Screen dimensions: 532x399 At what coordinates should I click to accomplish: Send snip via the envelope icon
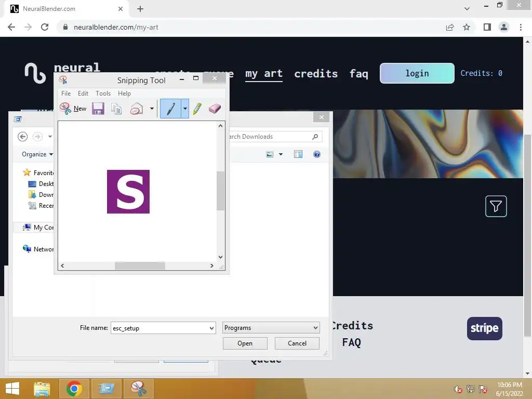[x=137, y=109]
